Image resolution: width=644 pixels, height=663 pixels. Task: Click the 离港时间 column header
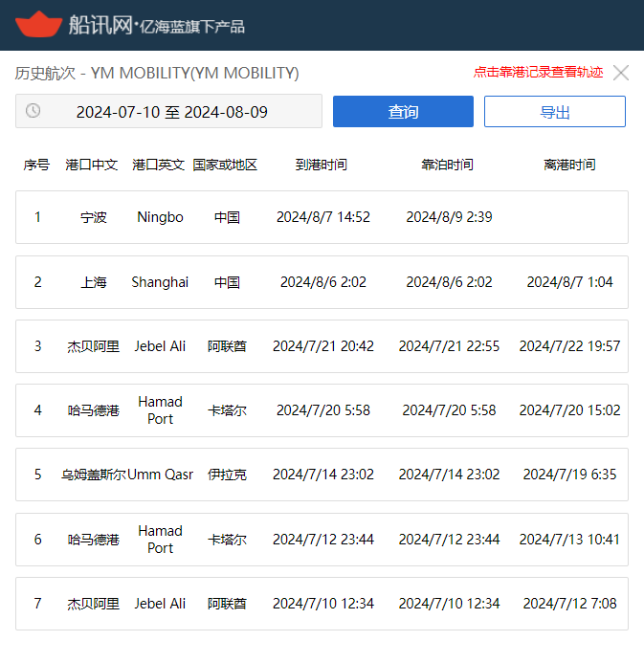pyautogui.click(x=569, y=165)
